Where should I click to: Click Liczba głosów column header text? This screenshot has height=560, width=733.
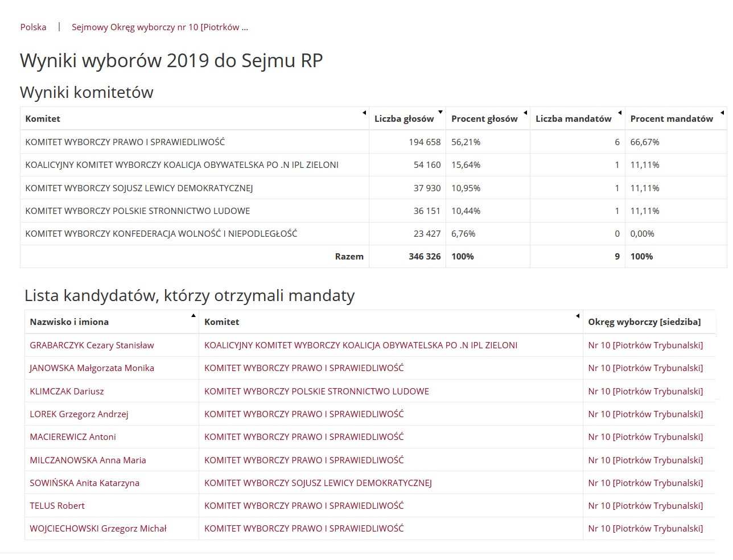click(404, 119)
